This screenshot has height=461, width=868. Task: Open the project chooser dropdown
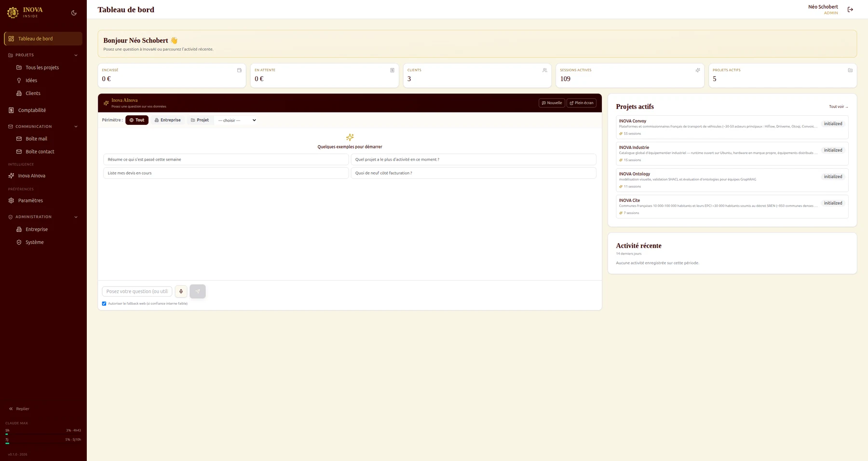237,121
